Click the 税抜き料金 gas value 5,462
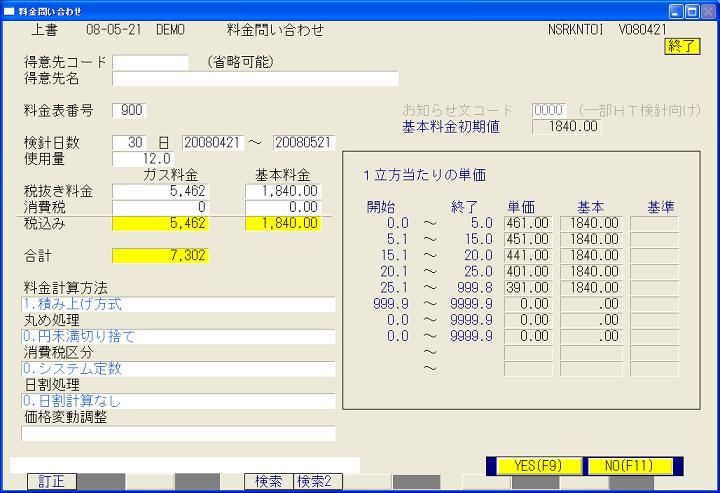The height and width of the screenshot is (493, 720). click(161, 191)
